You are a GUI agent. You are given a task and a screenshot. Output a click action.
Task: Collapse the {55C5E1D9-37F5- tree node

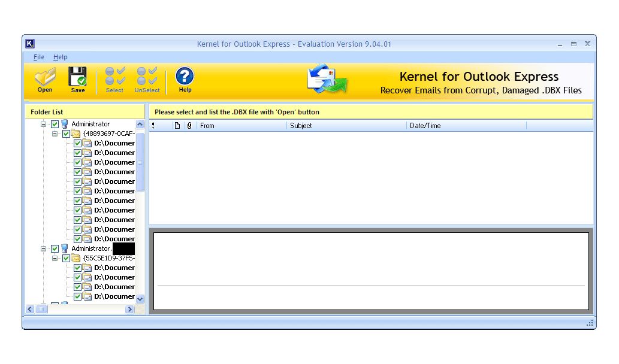[55, 258]
